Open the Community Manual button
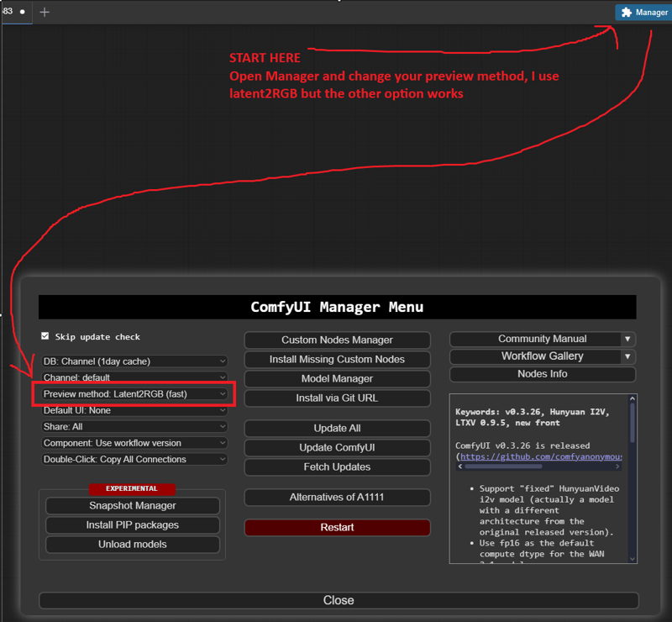Viewport: 672px width, 622px height. pos(536,339)
